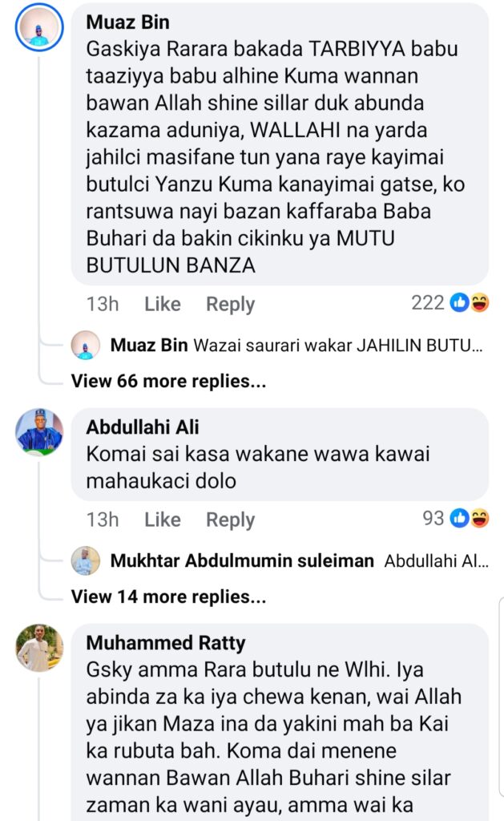The width and height of the screenshot is (504, 821).
Task: View the 222 reactions count
Action: coord(427,303)
